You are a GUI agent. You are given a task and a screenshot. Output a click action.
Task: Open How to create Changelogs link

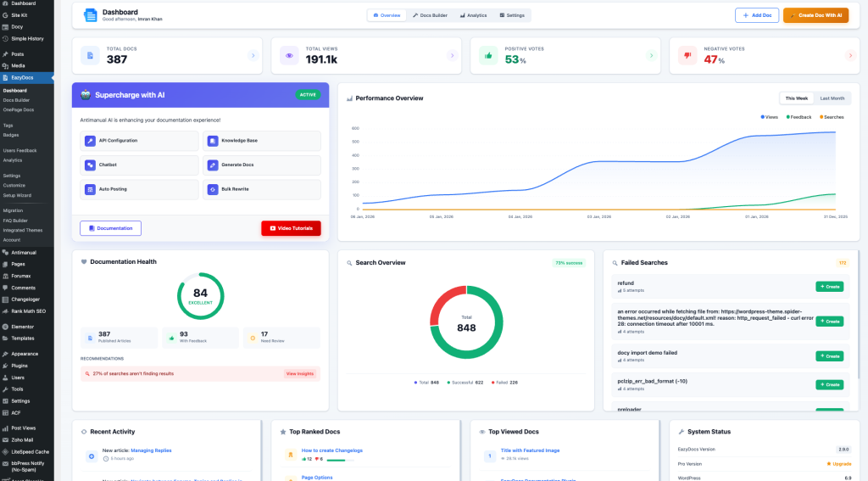(x=332, y=450)
